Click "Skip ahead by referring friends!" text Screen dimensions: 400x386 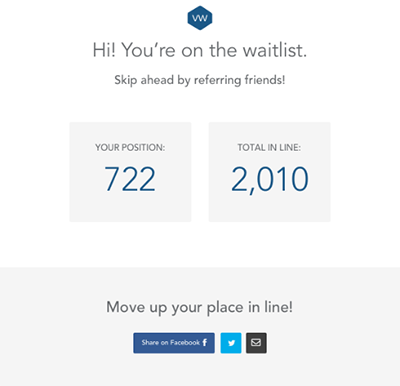click(x=200, y=80)
